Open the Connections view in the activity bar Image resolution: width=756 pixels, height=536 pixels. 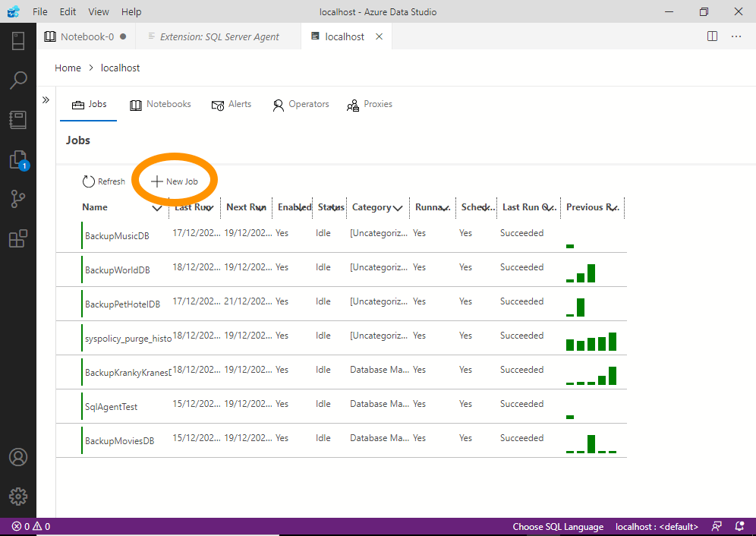coord(18,40)
